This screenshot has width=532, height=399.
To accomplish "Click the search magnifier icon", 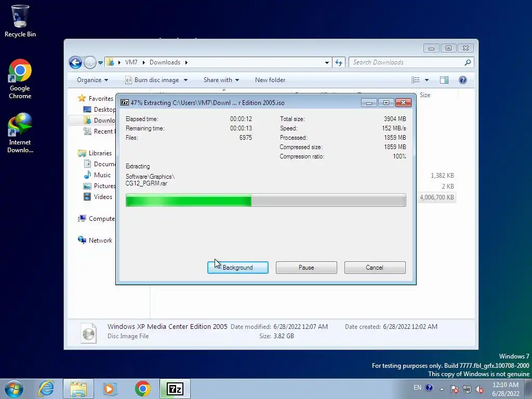I will pos(468,62).
